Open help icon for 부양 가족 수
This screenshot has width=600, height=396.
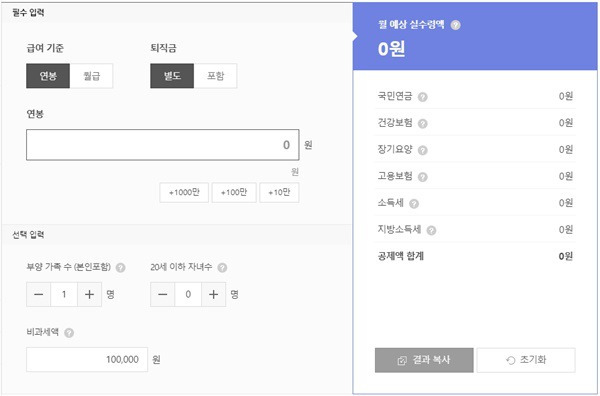[x=121, y=267]
